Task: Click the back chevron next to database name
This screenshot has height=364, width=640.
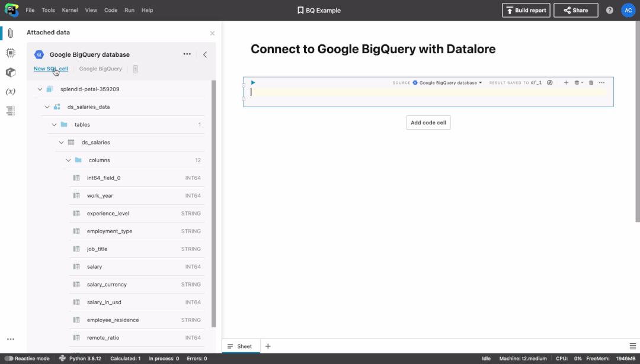Action: [x=205, y=54]
